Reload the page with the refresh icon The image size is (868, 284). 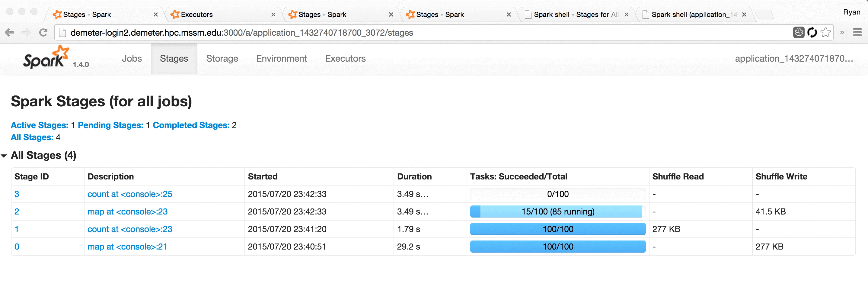click(x=43, y=32)
